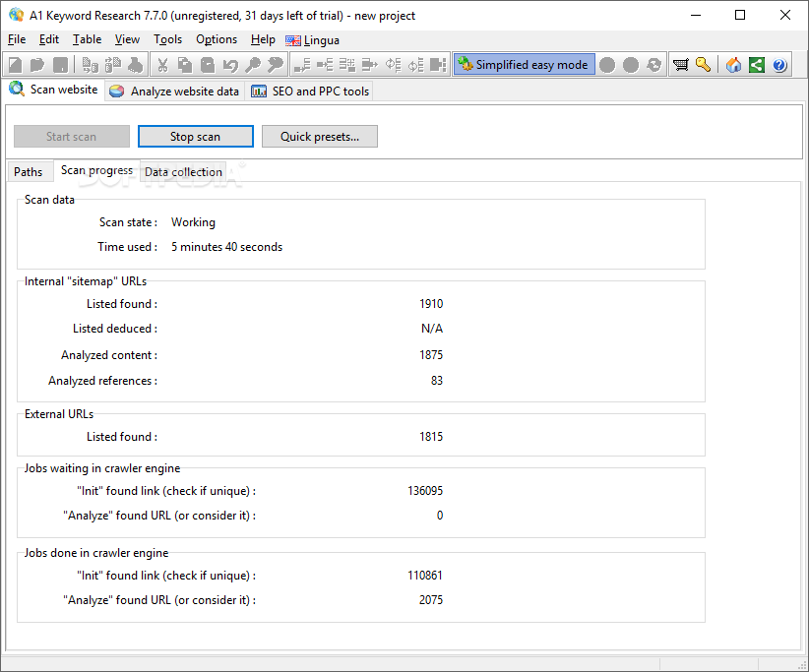
Task: Click the window resize grip in status bar
Action: (802, 665)
